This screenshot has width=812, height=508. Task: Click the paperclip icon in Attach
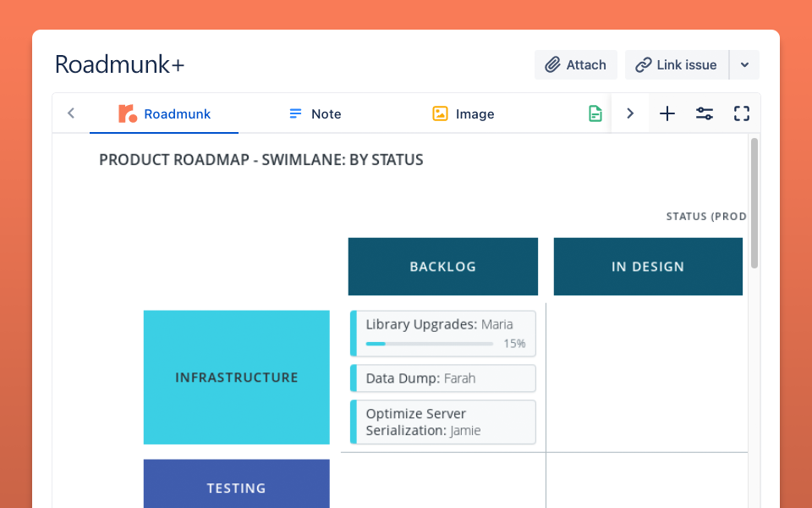coord(552,65)
